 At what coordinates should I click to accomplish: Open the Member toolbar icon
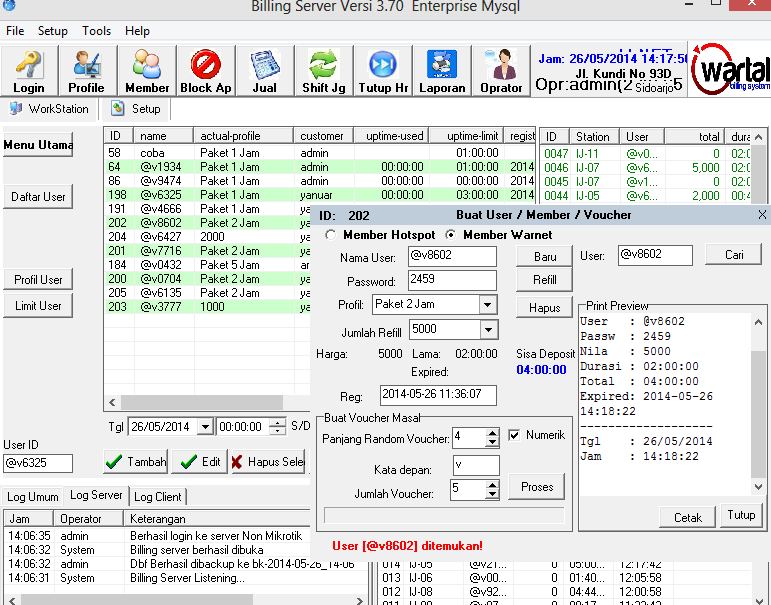(x=147, y=64)
